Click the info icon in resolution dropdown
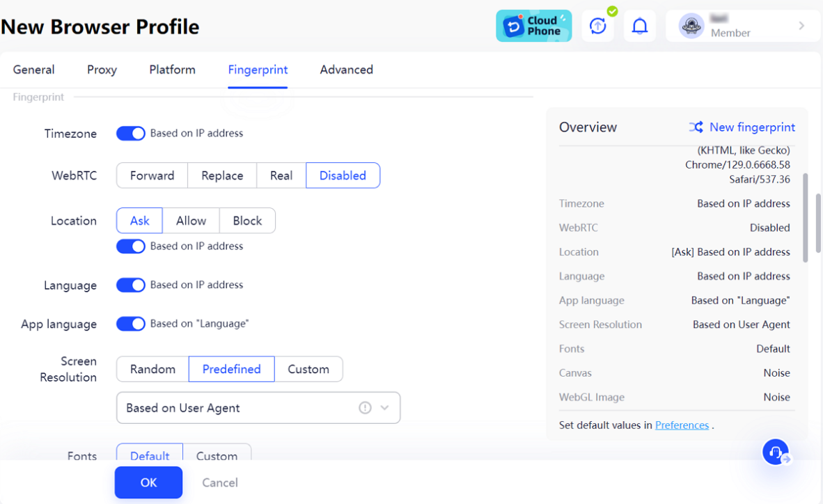The height and width of the screenshot is (504, 823). coord(365,408)
